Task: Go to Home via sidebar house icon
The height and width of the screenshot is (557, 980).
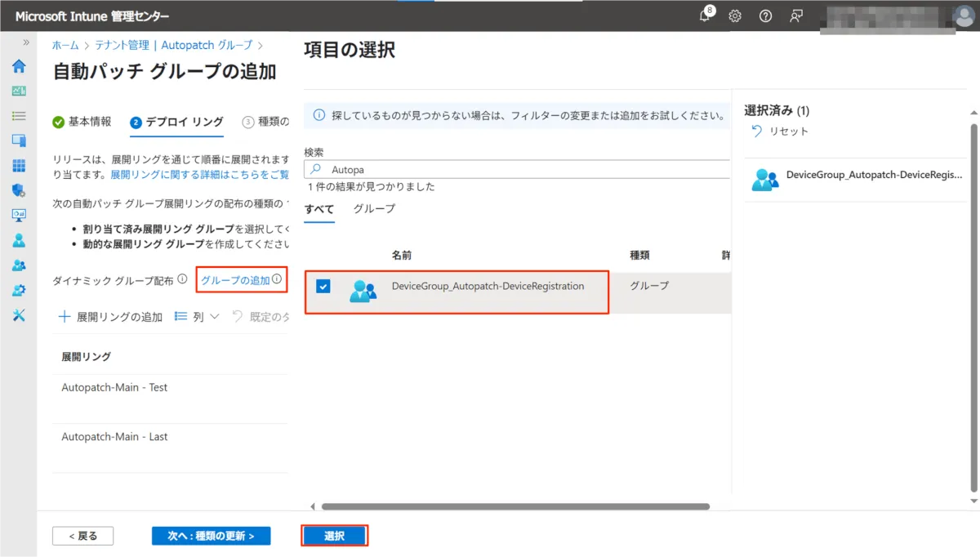Action: (19, 66)
